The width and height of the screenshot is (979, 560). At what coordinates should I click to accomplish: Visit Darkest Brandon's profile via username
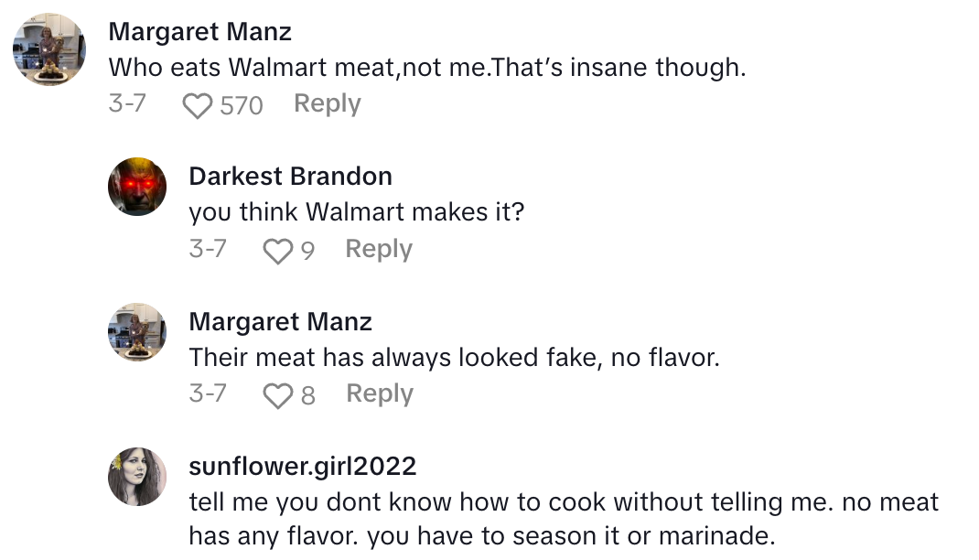(290, 176)
